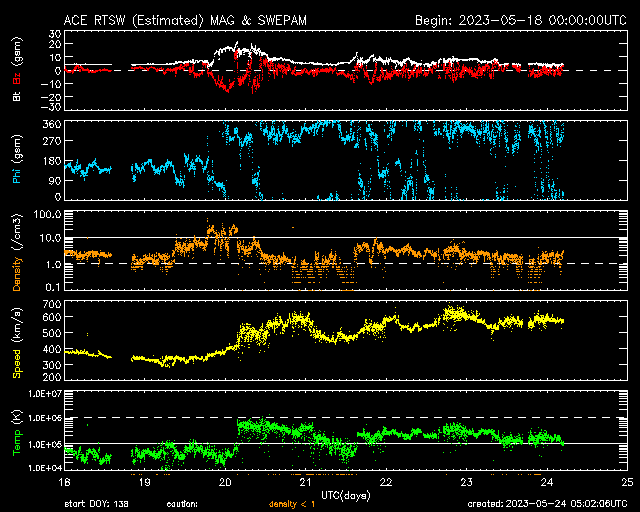Click the title 'ACE RTSW (Estimated) MAG & SWEPAM'
Image resolution: width=640 pixels, height=512 pixels.
pos(185,20)
